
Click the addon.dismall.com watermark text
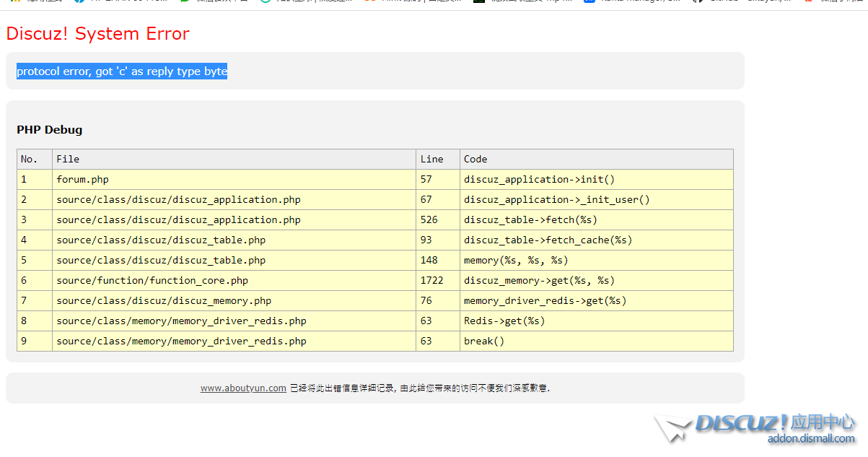pos(811,439)
